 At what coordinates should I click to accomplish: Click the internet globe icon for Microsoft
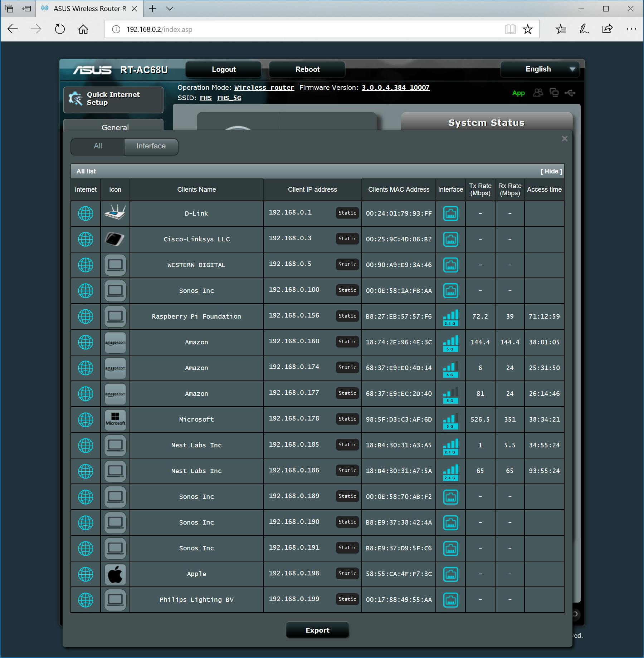click(x=86, y=419)
